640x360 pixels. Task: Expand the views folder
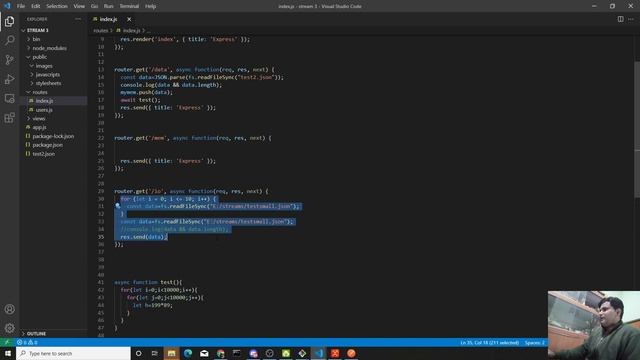point(39,118)
